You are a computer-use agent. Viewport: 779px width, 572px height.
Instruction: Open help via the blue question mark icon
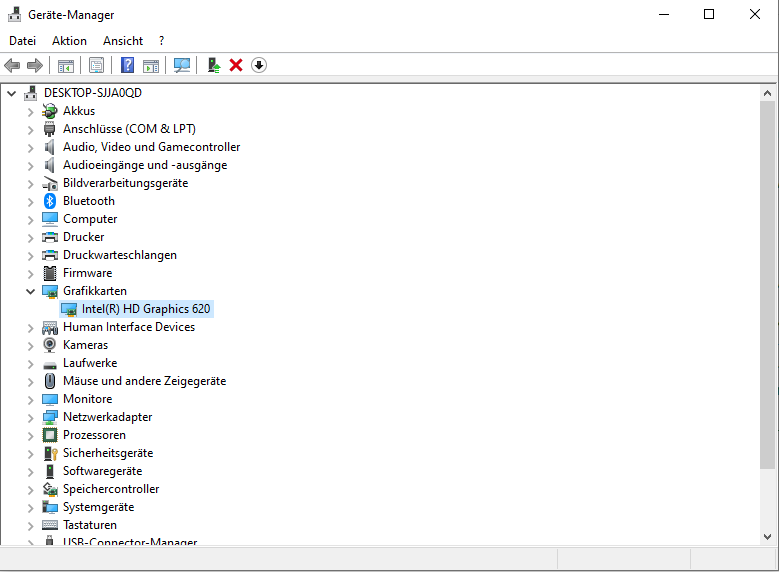click(x=127, y=65)
